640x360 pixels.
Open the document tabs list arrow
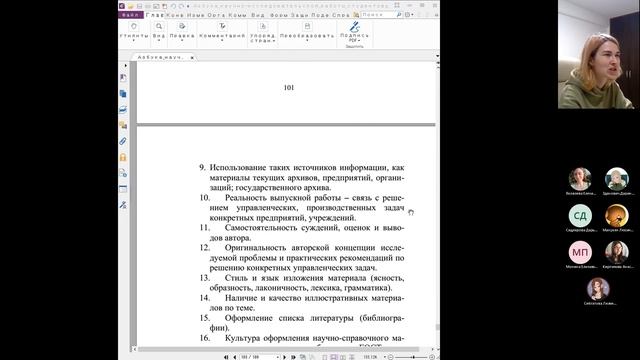(437, 56)
